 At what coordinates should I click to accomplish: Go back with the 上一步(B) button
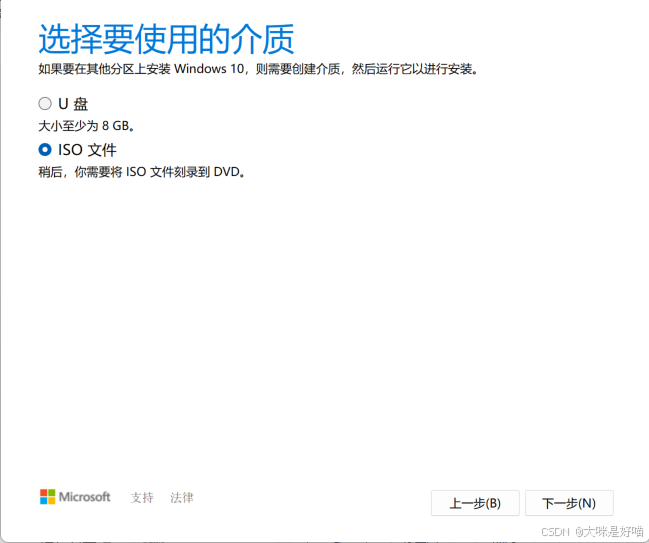[x=475, y=503]
